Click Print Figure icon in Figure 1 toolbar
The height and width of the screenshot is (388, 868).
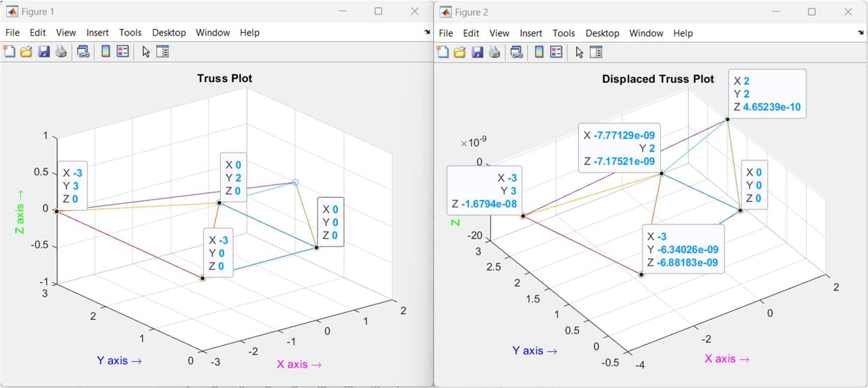[61, 51]
